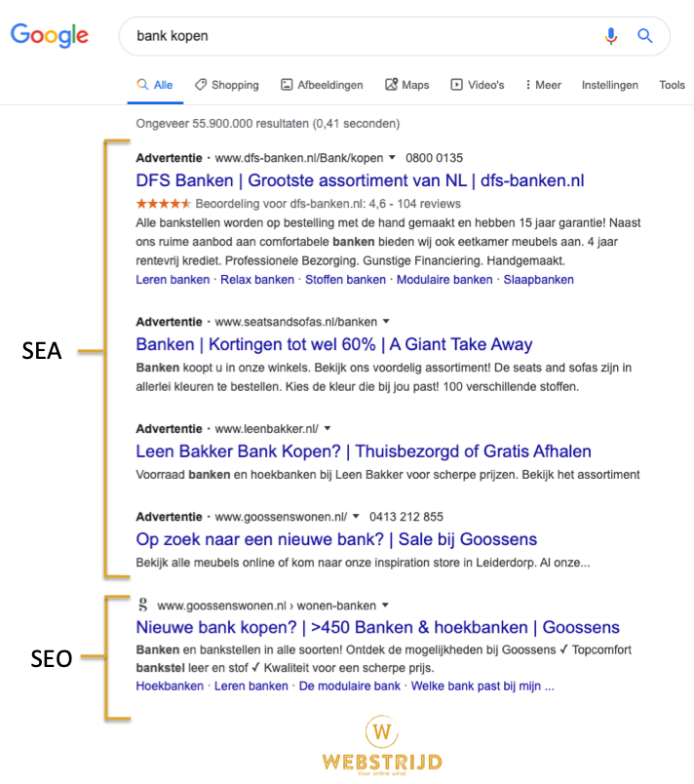Go to the Video's tab
Image resolution: width=694 pixels, height=784 pixels.
[x=477, y=85]
